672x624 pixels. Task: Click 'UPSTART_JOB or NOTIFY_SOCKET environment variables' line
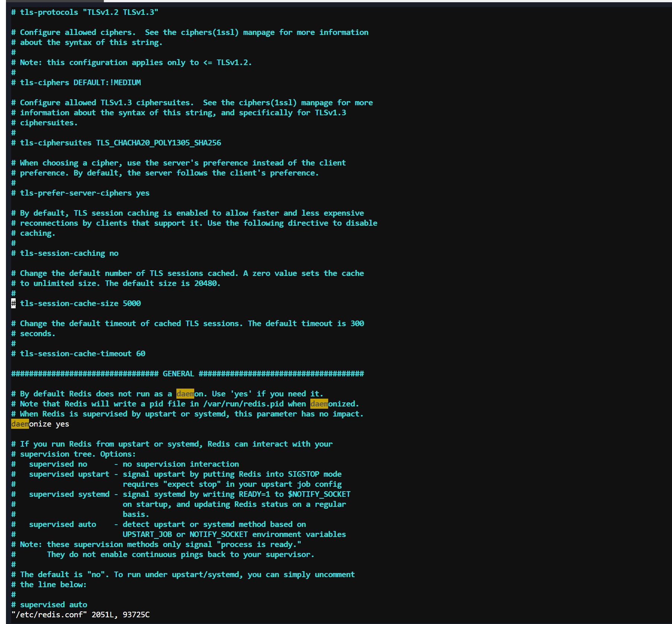point(179,534)
